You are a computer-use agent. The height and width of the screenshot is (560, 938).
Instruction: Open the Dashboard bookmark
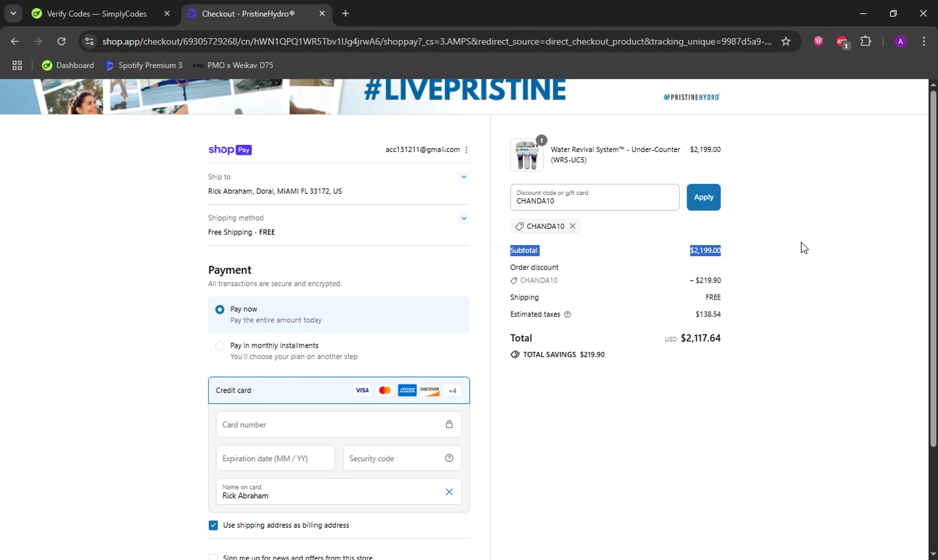click(68, 65)
